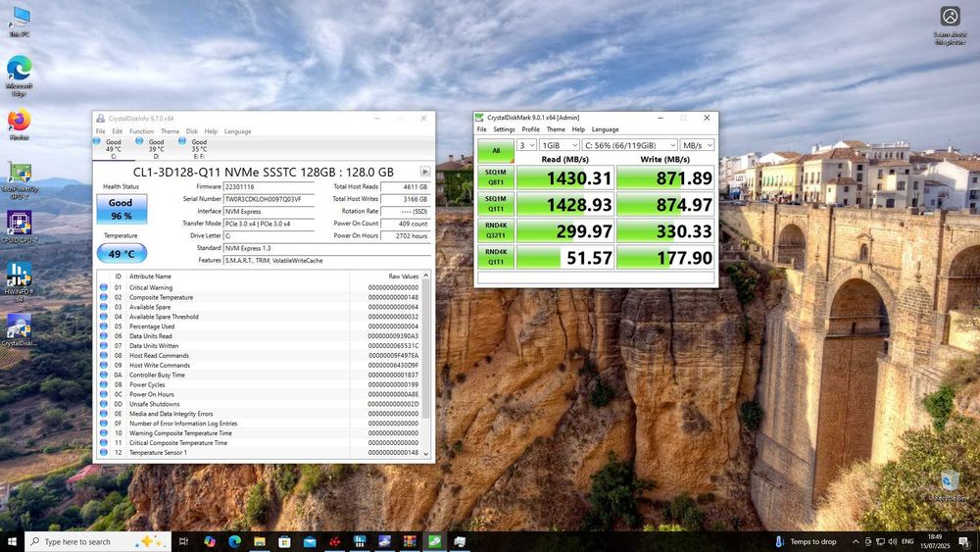Open Mail app from the taskbar
The image size is (980, 552).
(x=310, y=541)
